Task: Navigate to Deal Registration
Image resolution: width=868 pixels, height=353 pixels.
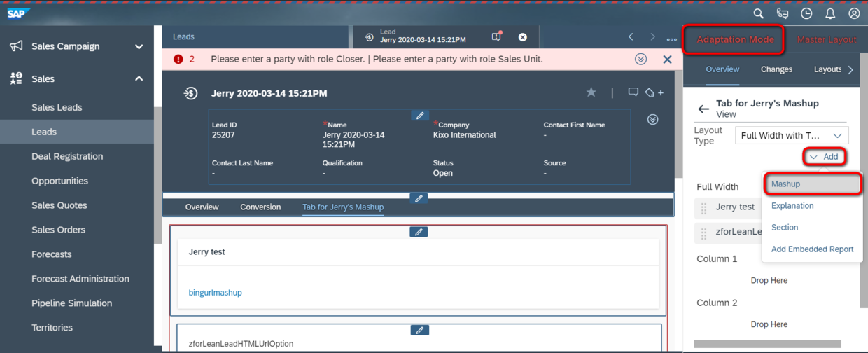Action: pyautogui.click(x=67, y=156)
